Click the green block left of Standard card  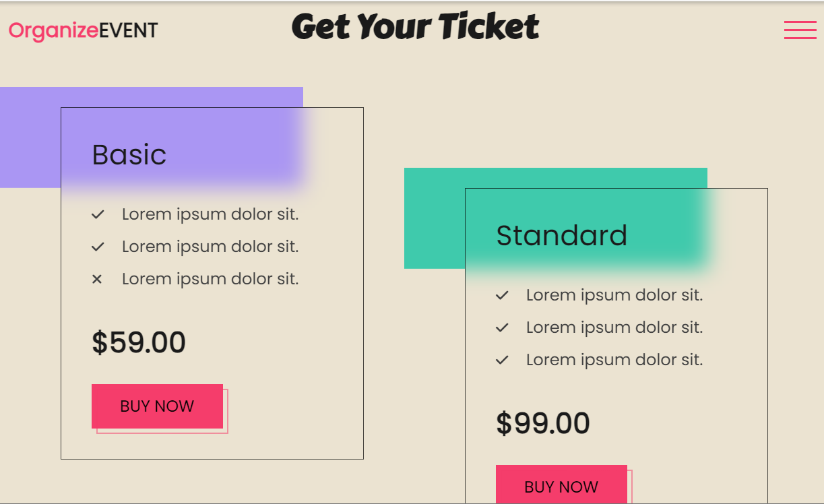pos(435,218)
